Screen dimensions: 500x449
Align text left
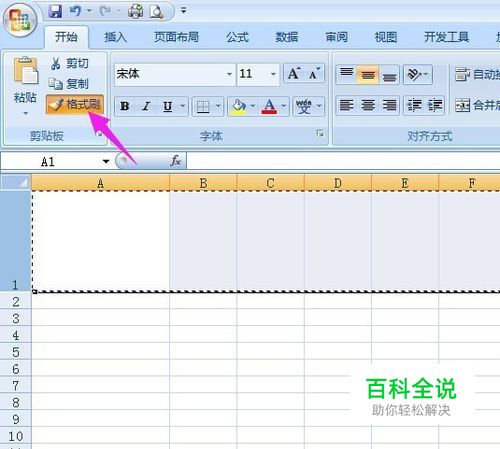[x=346, y=106]
